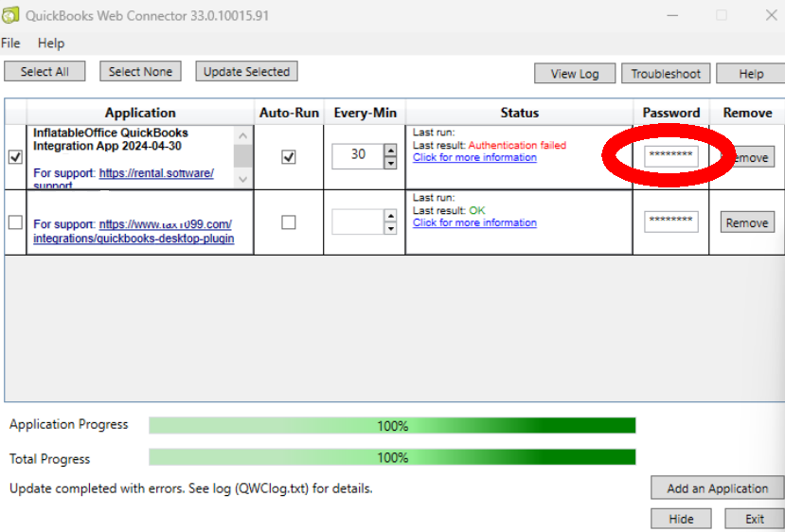
Task: Click the Select All button
Action: coord(45,72)
